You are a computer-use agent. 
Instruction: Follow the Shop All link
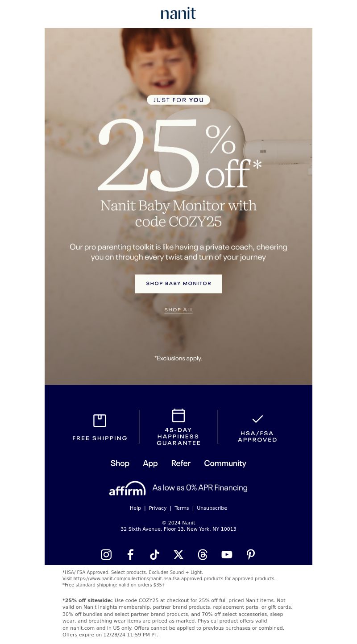click(178, 310)
